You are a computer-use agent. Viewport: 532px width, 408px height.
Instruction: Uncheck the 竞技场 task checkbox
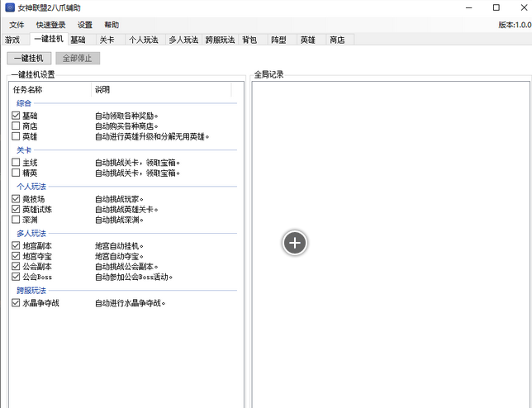click(x=16, y=199)
